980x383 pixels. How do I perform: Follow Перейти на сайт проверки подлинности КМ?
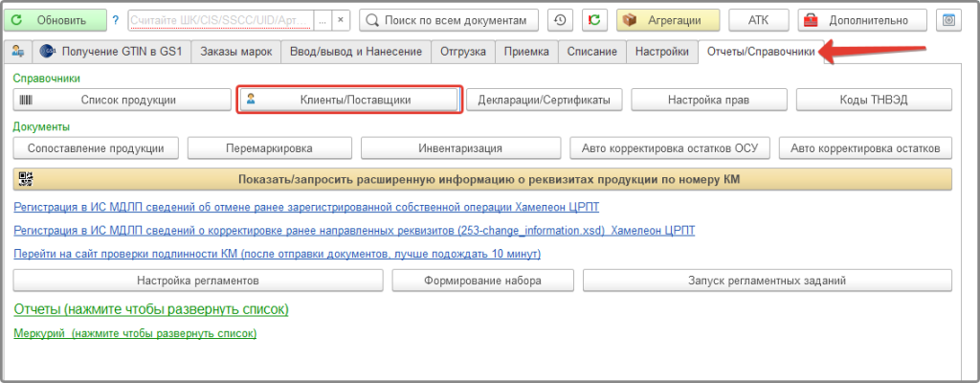277,254
